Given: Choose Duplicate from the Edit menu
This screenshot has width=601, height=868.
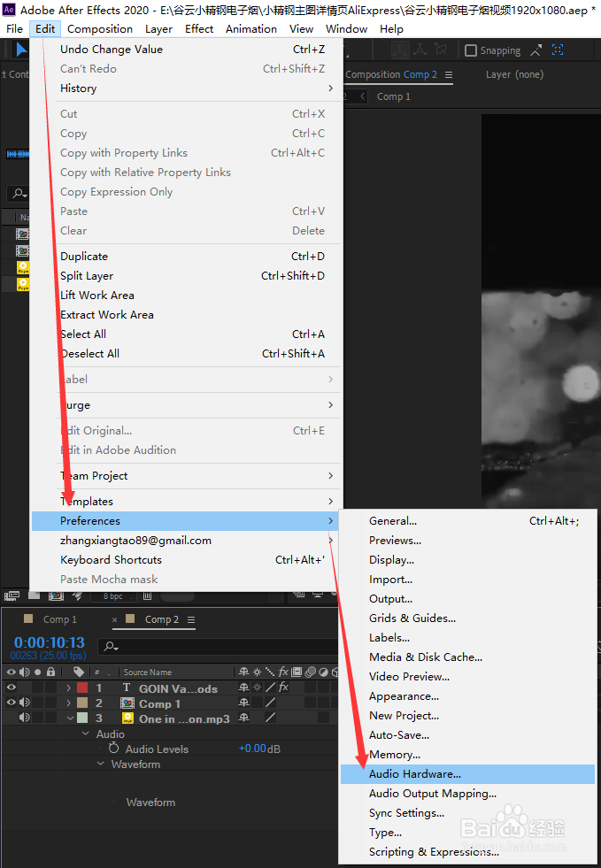Looking at the screenshot, I should pyautogui.click(x=187, y=257).
